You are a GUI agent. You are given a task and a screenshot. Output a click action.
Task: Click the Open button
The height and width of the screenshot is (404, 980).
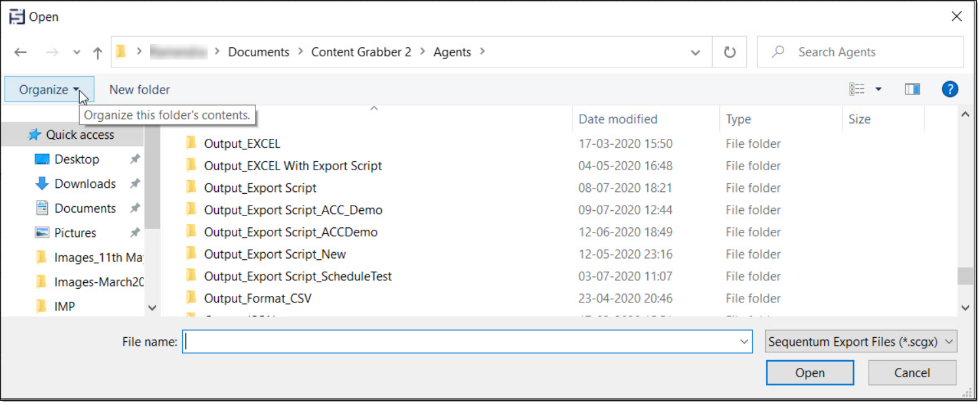click(810, 373)
